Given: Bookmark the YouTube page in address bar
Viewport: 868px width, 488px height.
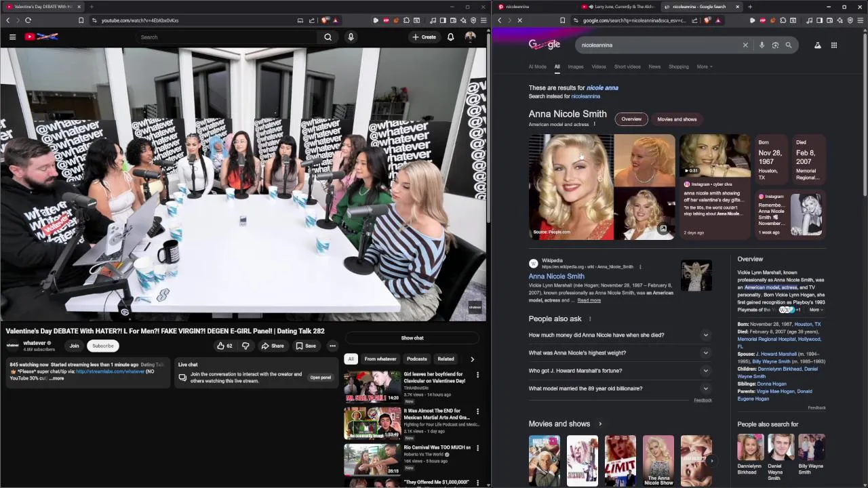Looking at the screenshot, I should (x=81, y=20).
